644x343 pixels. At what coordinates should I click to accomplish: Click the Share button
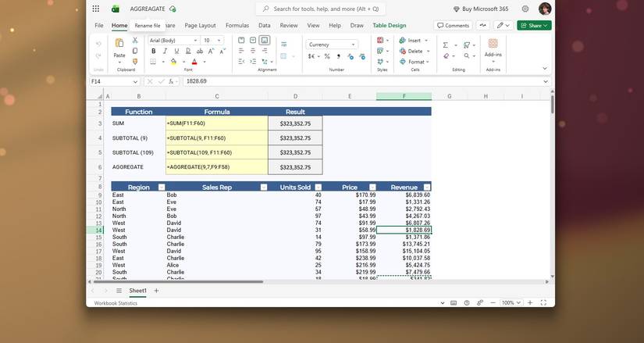pyautogui.click(x=534, y=26)
